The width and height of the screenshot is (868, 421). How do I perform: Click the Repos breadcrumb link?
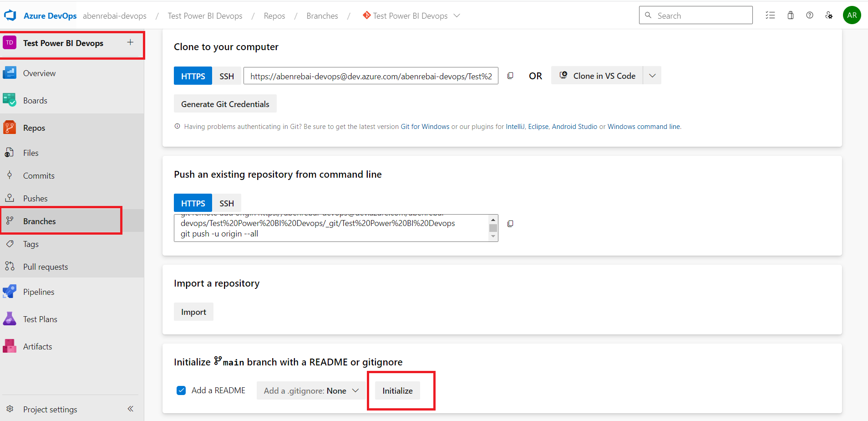274,16
